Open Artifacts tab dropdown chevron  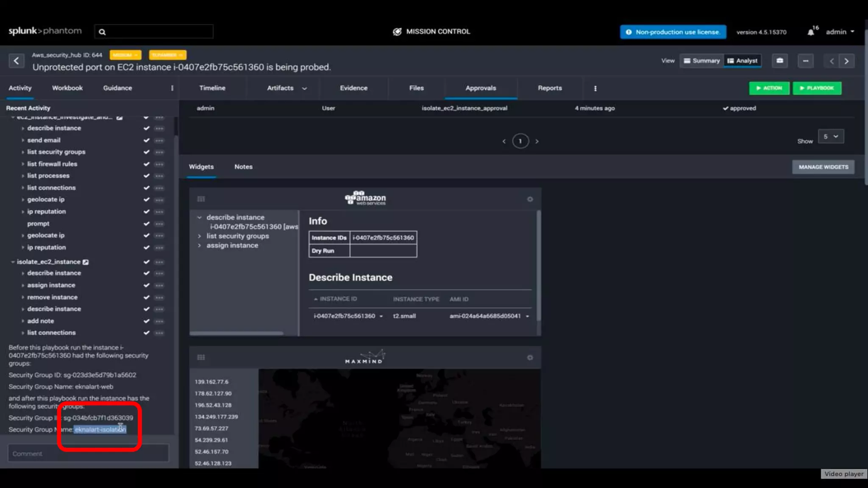coord(304,89)
